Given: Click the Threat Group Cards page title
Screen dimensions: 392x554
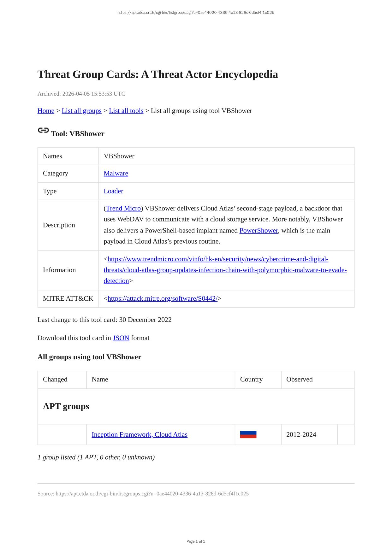Looking at the screenshot, I should 157,74.
